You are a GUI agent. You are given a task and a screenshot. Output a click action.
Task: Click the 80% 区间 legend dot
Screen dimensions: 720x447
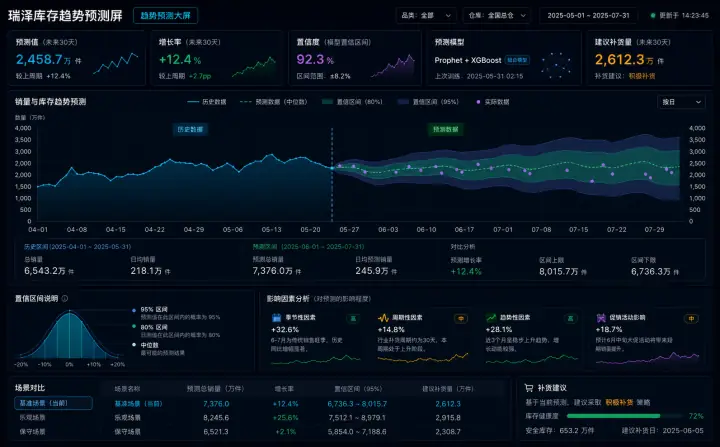point(134,326)
